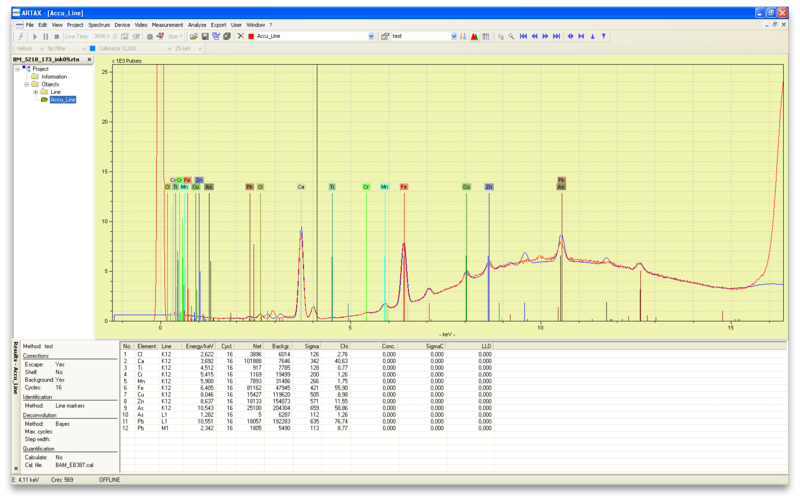Collapse the Objects folder node
Image resolution: width=800 pixels, height=501 pixels.
(27, 84)
